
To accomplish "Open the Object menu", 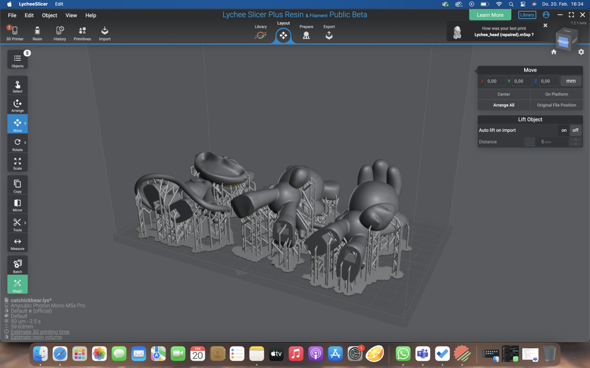I will click(x=49, y=15).
